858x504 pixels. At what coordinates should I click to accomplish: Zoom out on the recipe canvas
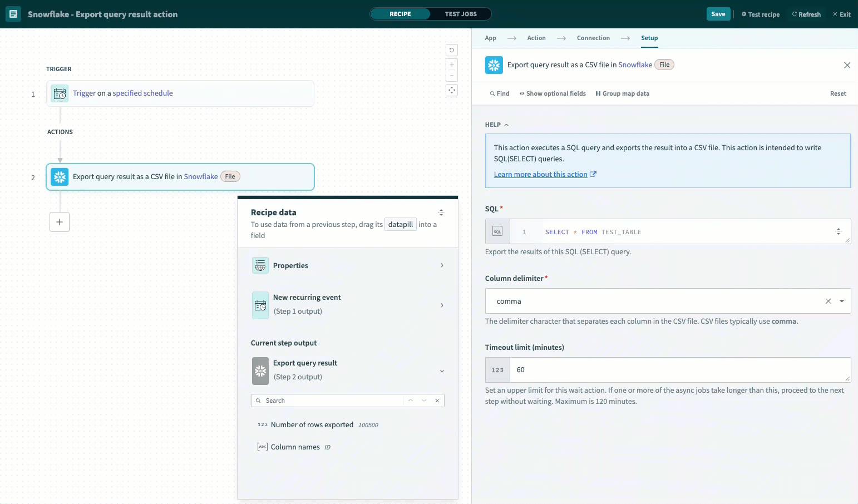pyautogui.click(x=452, y=76)
